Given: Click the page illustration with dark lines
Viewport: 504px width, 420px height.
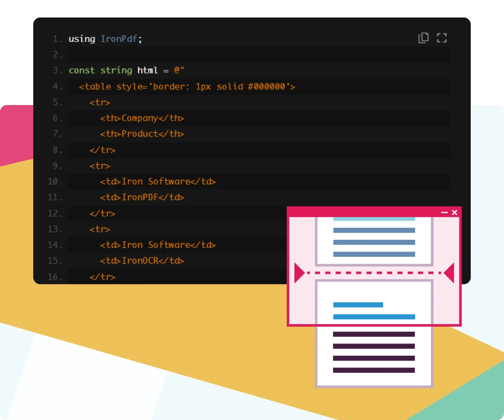Looking at the screenshot, I should (x=374, y=333).
